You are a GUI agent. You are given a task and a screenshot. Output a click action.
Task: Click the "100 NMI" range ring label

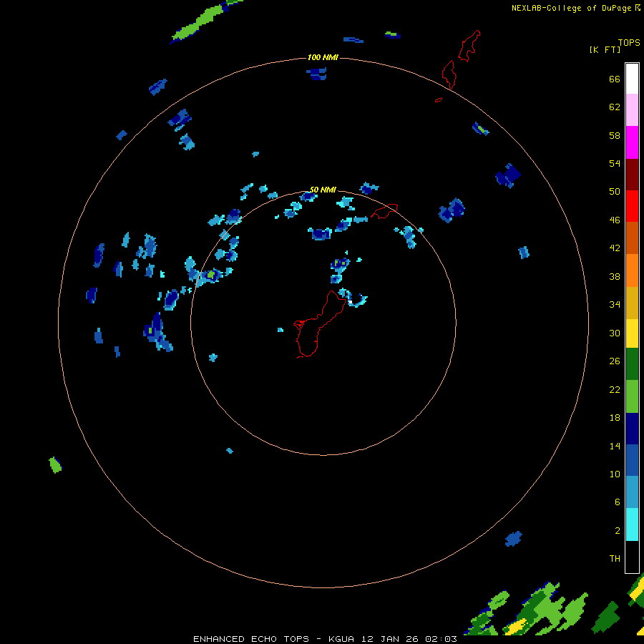point(323,57)
